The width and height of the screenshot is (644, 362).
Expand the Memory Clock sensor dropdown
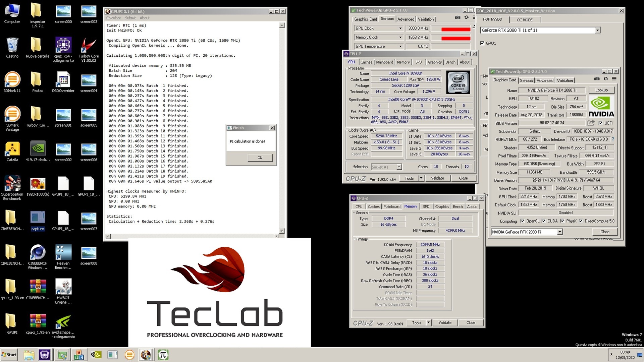pos(400,38)
